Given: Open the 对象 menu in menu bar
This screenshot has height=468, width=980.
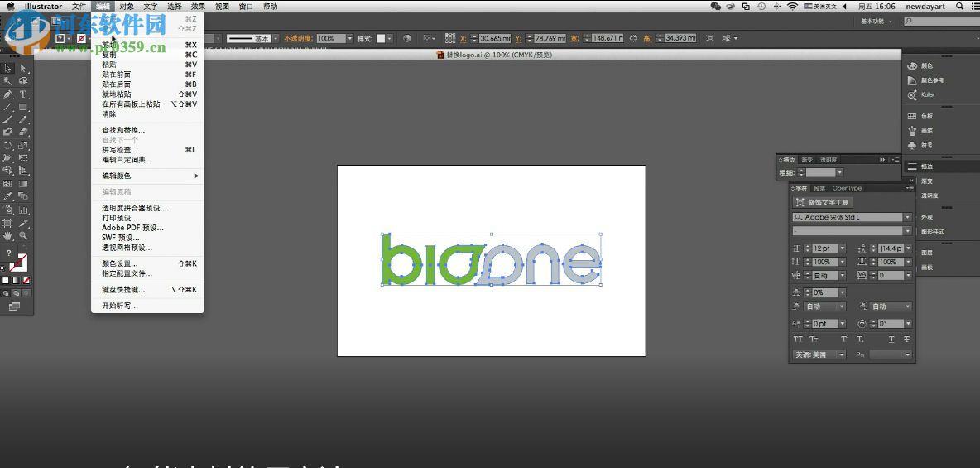Looking at the screenshot, I should pos(127,7).
